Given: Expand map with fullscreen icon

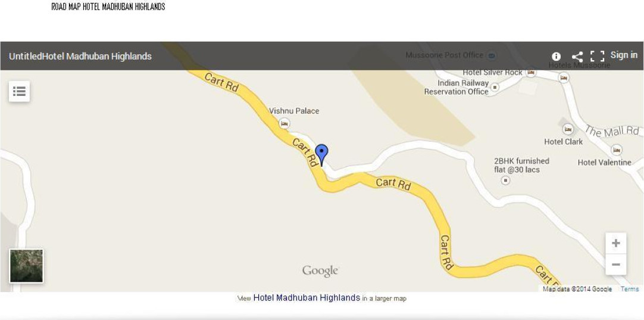Looking at the screenshot, I should pos(597,57).
